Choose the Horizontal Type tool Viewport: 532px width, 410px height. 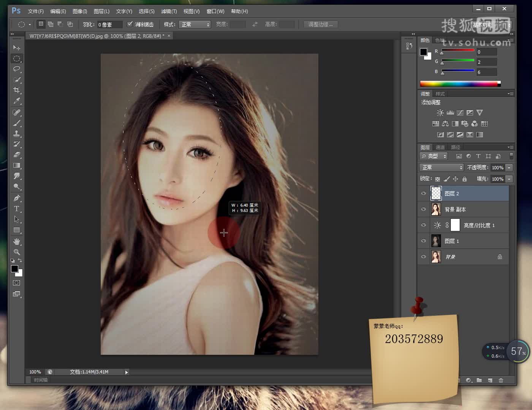click(17, 209)
